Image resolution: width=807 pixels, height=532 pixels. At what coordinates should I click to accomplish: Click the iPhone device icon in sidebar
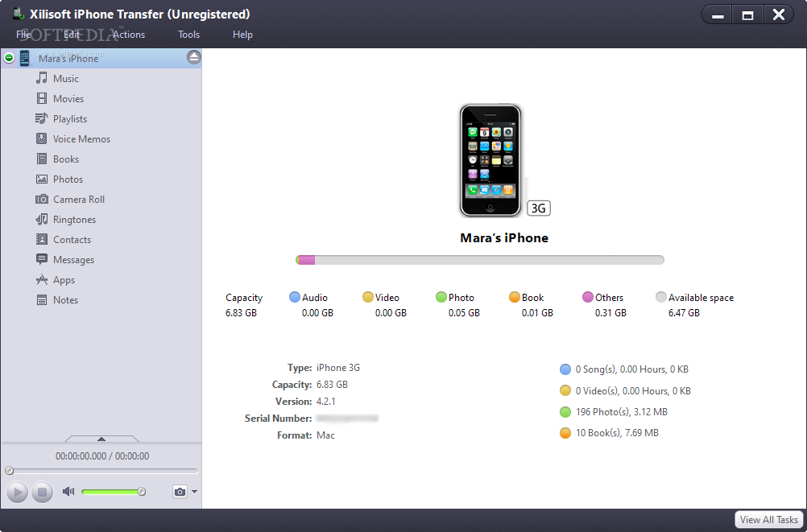coord(24,58)
